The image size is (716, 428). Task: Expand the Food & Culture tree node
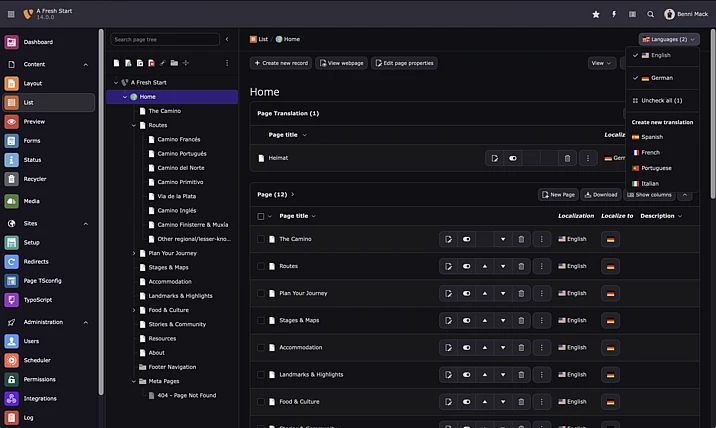pos(133,310)
